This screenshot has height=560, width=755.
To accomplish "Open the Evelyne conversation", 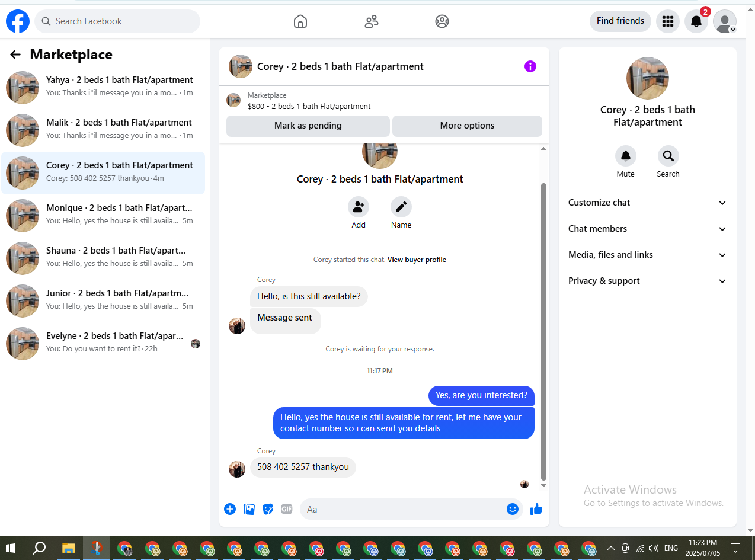I will coord(103,344).
